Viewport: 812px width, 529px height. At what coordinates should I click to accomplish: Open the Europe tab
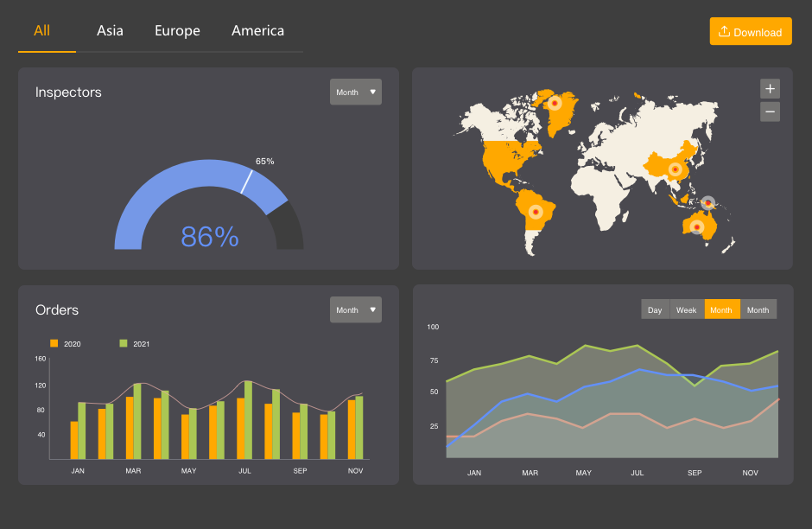(177, 31)
